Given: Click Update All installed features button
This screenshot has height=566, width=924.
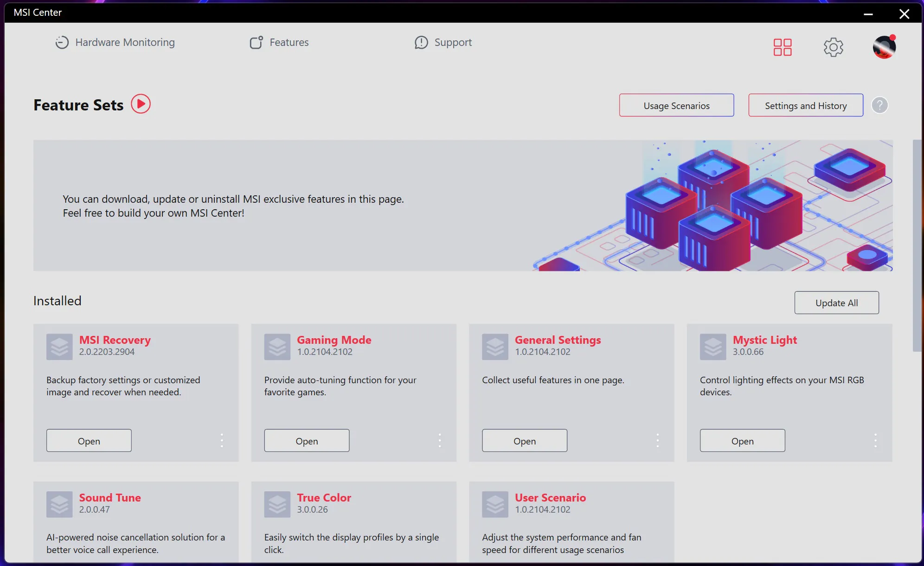Looking at the screenshot, I should [x=837, y=302].
